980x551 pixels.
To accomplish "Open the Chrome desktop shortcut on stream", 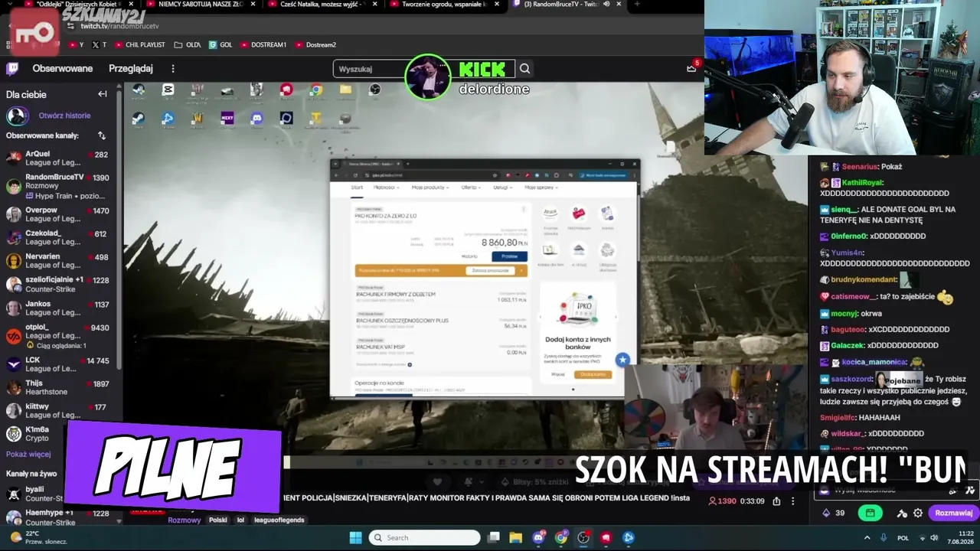I will 315,90.
